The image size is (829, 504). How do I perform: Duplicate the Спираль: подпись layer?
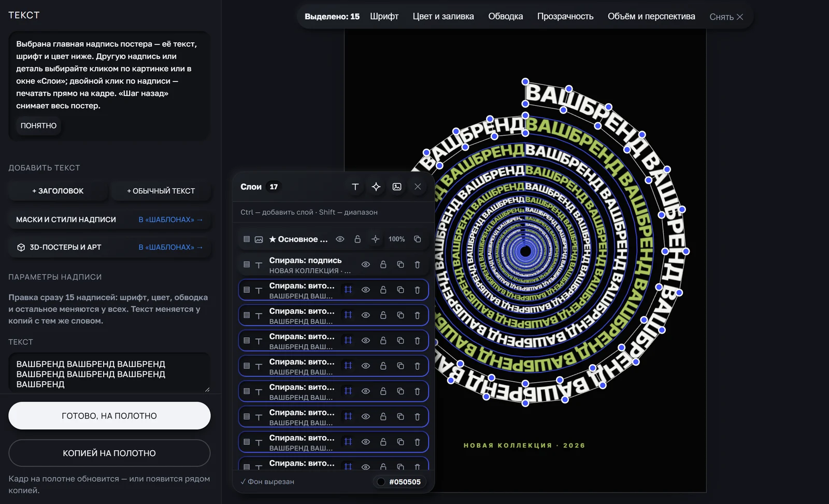[401, 265]
